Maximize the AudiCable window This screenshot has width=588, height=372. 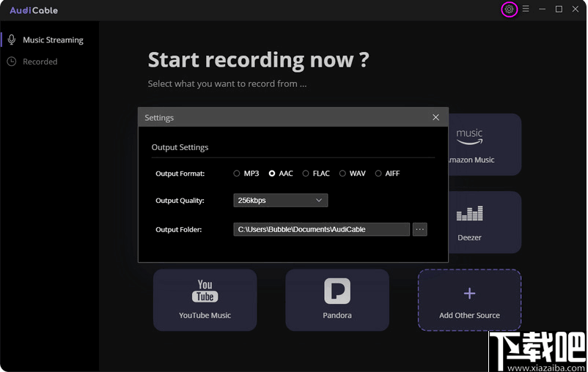(559, 9)
